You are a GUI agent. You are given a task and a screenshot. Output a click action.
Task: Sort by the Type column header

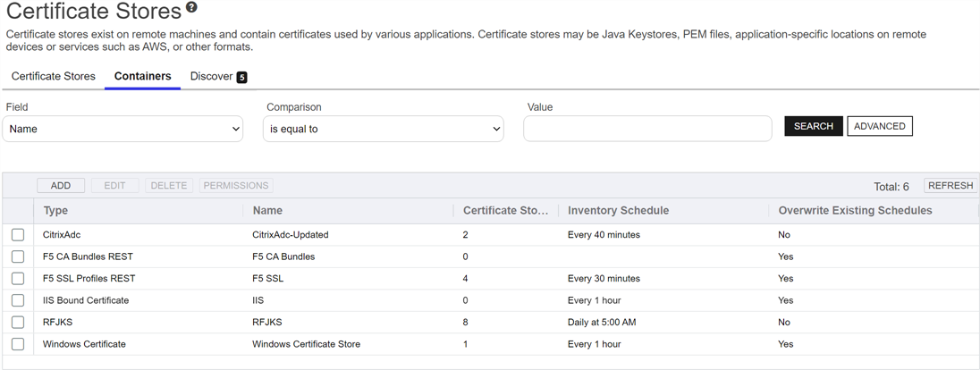55,211
